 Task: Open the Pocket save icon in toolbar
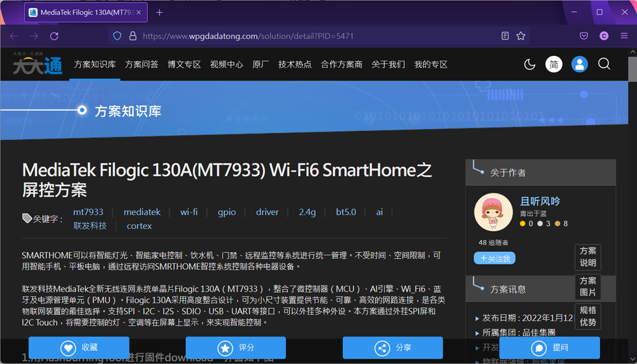click(x=583, y=36)
